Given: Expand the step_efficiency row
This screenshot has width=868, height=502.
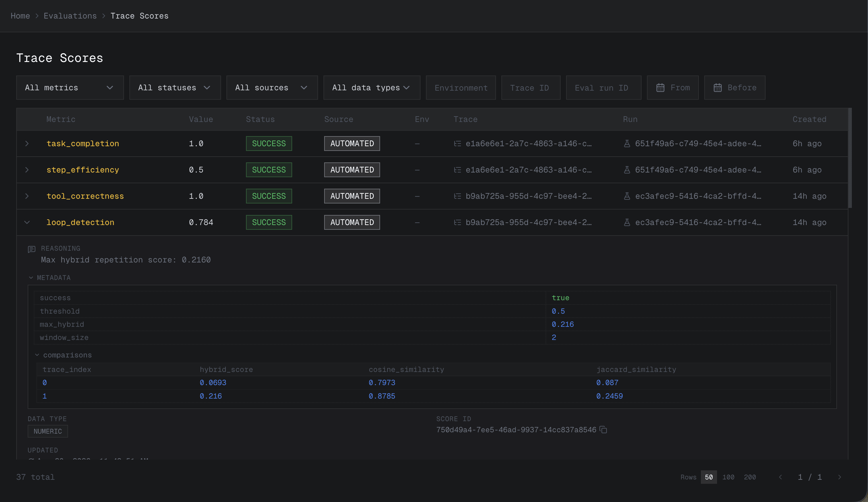Looking at the screenshot, I should coord(27,170).
